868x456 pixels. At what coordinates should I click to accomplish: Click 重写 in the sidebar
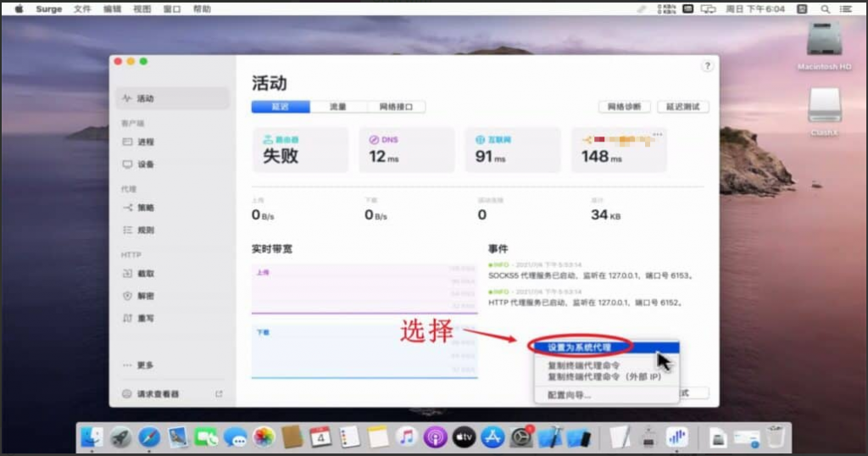145,318
